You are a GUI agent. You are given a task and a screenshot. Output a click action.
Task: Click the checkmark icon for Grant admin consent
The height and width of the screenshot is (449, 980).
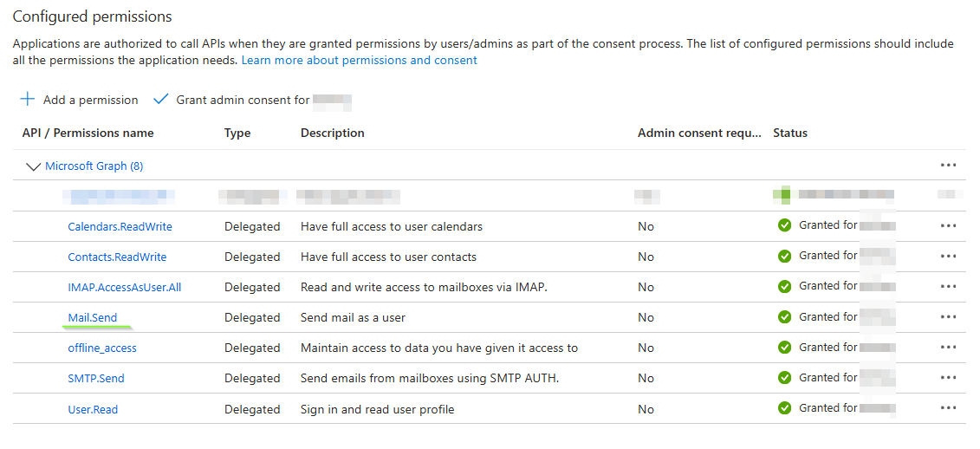pos(160,99)
